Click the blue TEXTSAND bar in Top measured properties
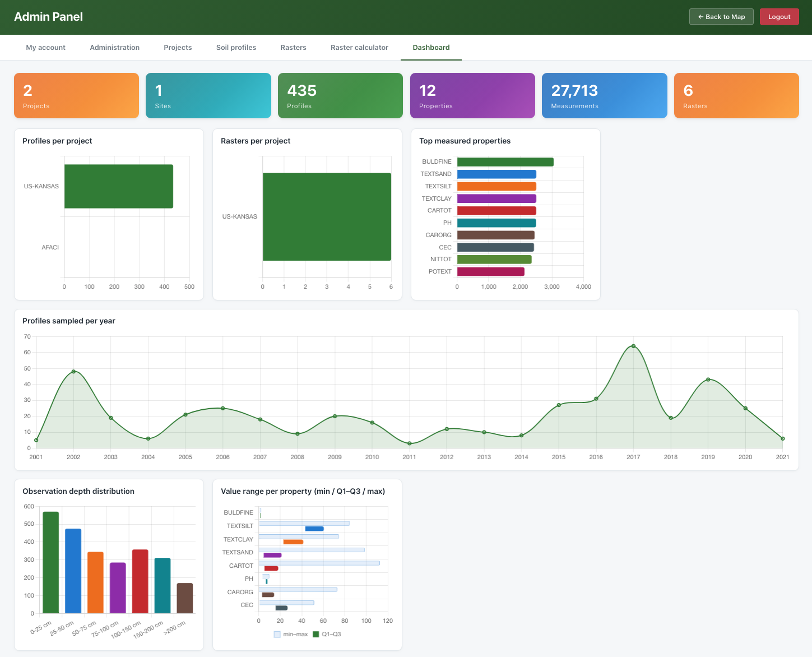The image size is (812, 657). pos(497,174)
